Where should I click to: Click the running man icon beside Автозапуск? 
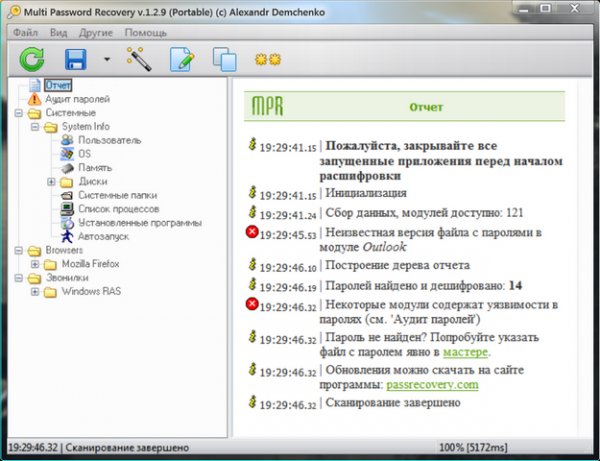pyautogui.click(x=67, y=236)
